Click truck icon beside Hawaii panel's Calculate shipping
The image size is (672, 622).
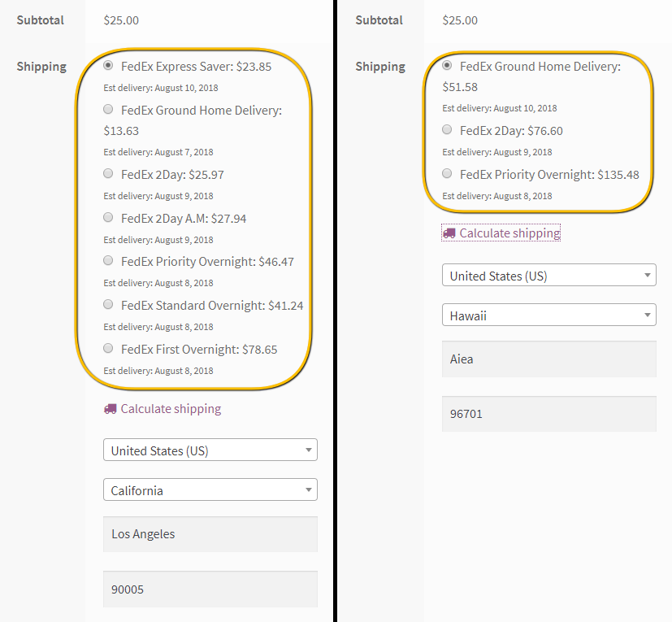tap(449, 233)
